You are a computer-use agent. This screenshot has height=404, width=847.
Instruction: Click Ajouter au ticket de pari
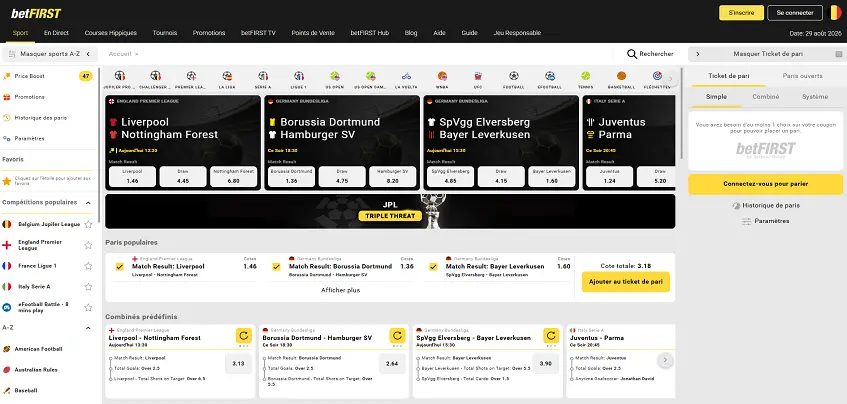626,282
